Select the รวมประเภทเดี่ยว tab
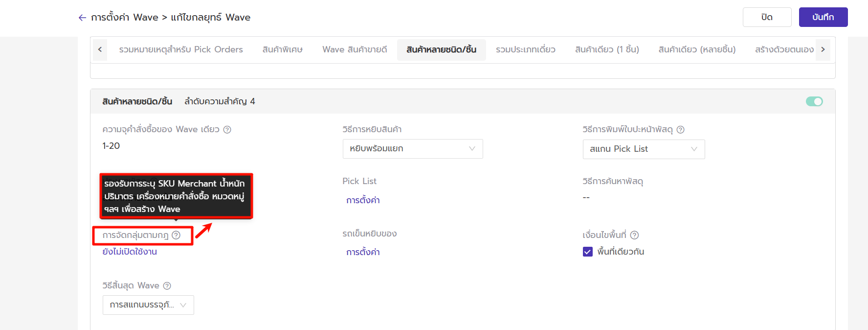 [525, 49]
